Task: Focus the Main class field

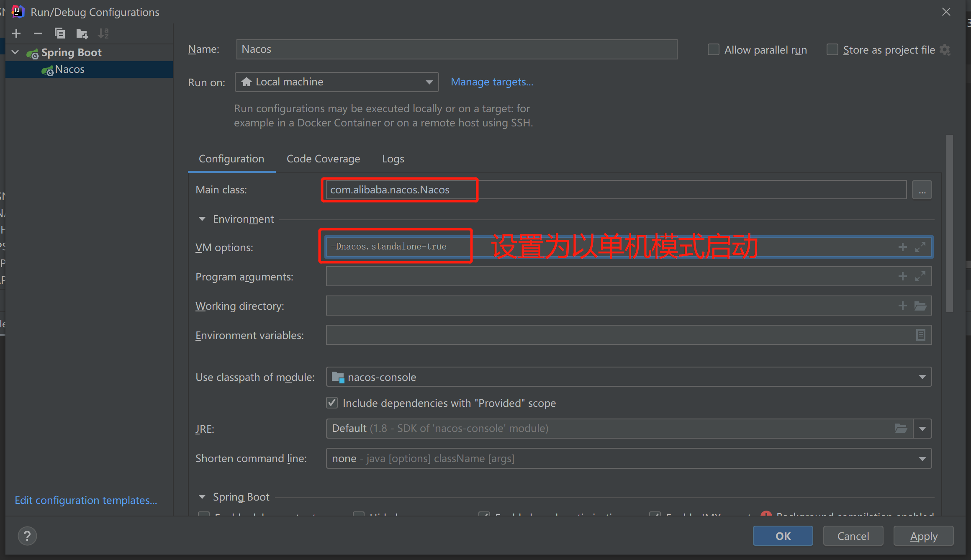Action: [x=616, y=190]
